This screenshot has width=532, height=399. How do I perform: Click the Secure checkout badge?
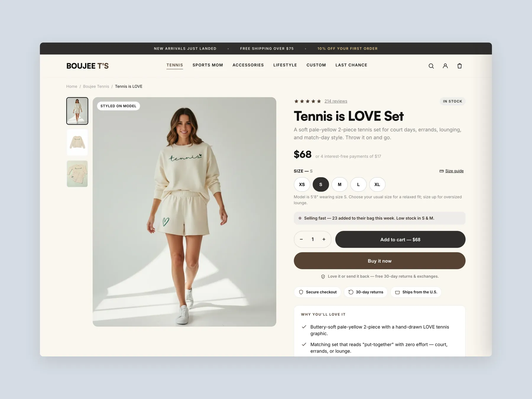(318, 292)
